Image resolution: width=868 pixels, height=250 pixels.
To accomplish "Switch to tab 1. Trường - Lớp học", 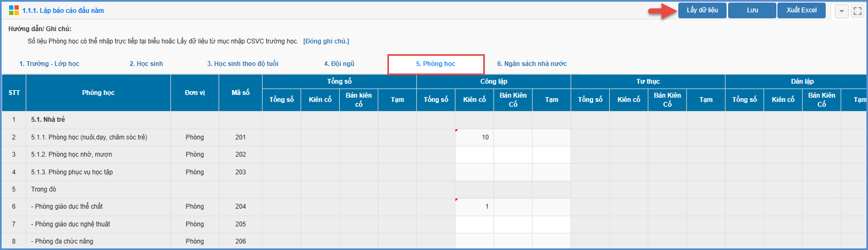I will coord(49,64).
